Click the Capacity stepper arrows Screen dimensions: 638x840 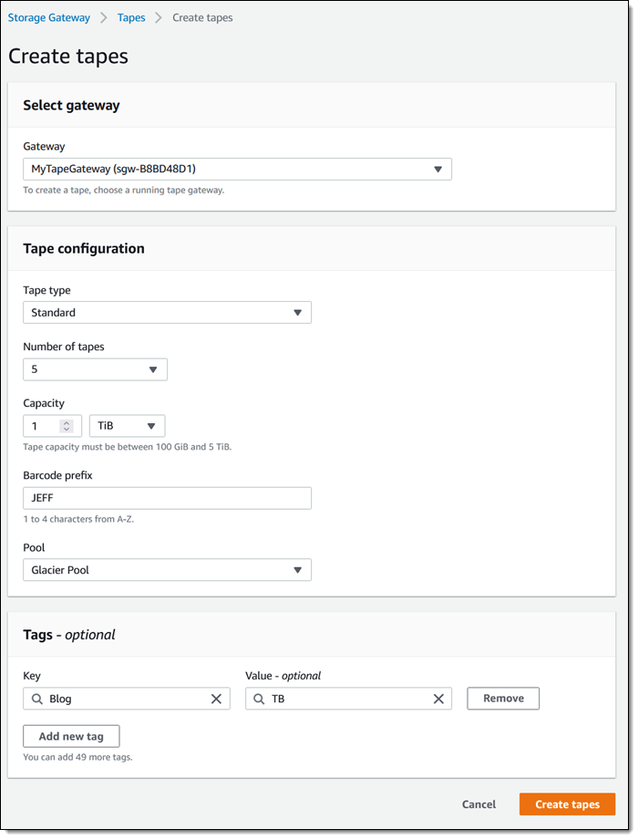click(x=67, y=426)
